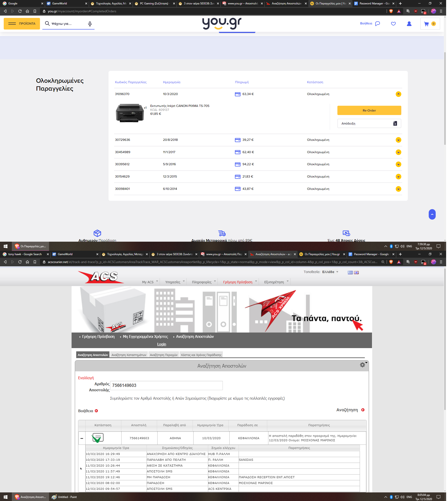Open the Εξυπηρέτηση dropdown menu
The image size is (448, 501).
point(276,282)
